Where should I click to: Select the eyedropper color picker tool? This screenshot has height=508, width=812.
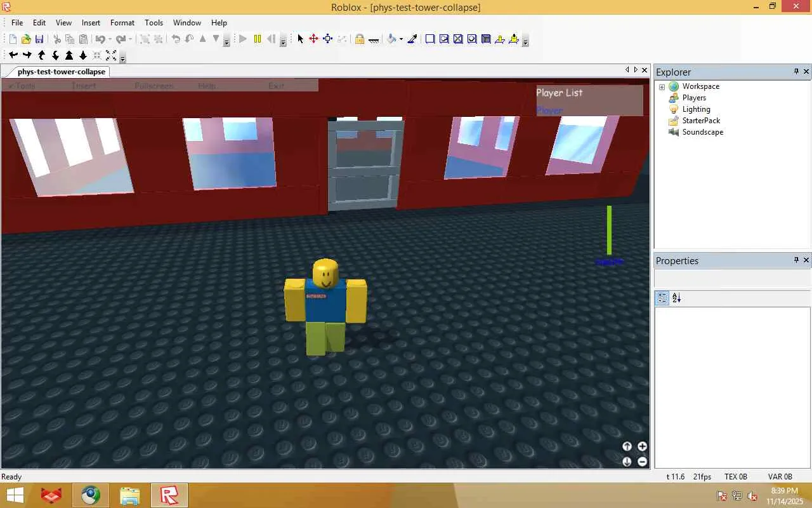tap(412, 39)
